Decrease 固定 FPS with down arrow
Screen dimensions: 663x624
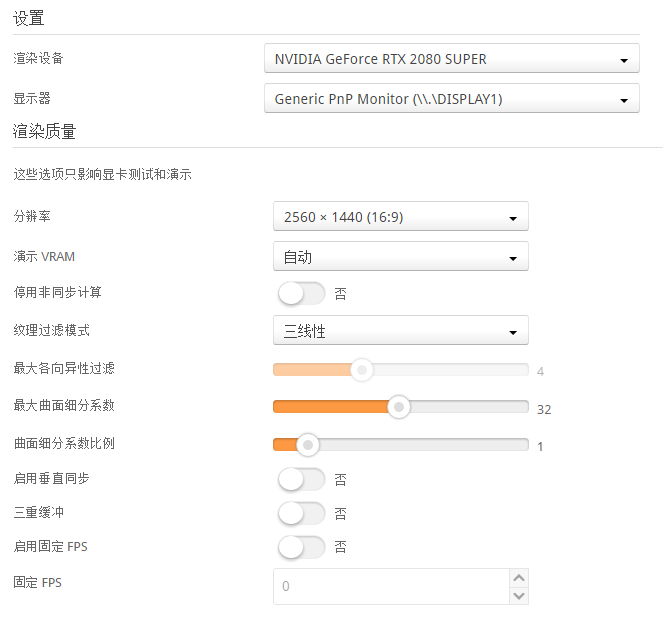coord(518,595)
